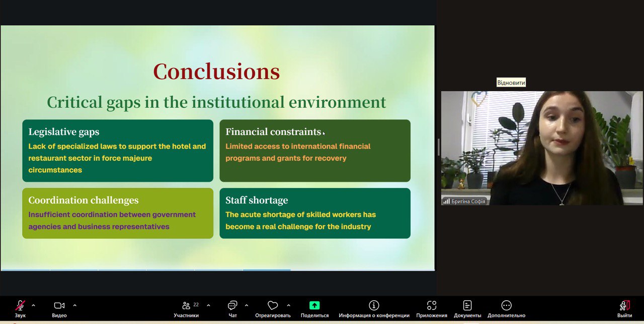Unmute the microphone via Звук icon
The height and width of the screenshot is (324, 644).
tap(20, 306)
